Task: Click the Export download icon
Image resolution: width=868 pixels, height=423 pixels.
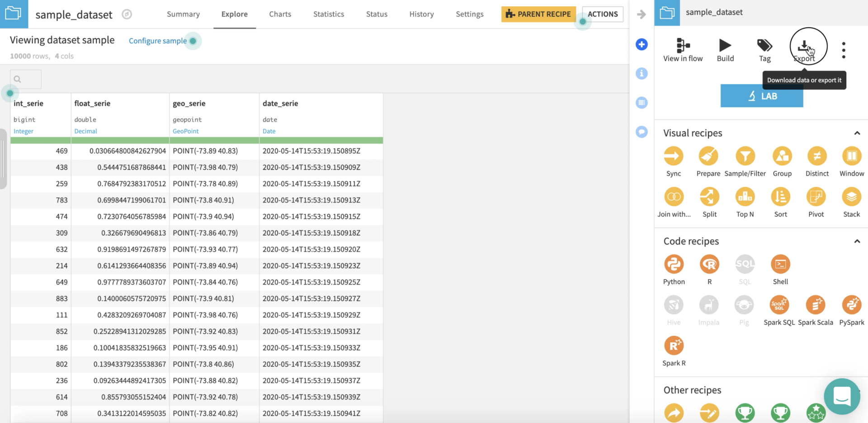Action: [804, 46]
